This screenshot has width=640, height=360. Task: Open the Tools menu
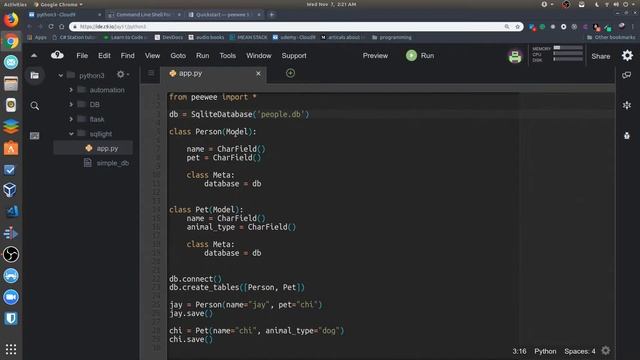pyautogui.click(x=227, y=56)
